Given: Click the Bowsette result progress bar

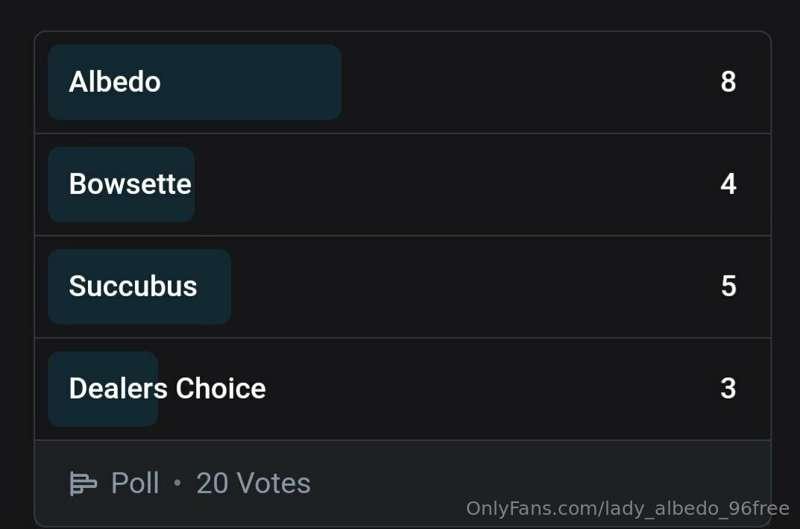Looking at the screenshot, I should coord(121,184).
